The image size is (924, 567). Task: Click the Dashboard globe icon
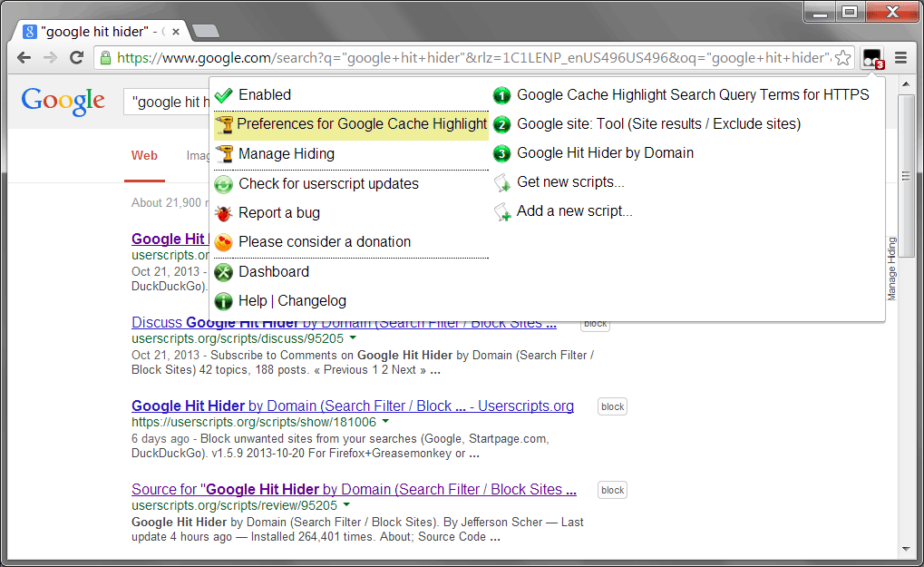[x=223, y=271]
